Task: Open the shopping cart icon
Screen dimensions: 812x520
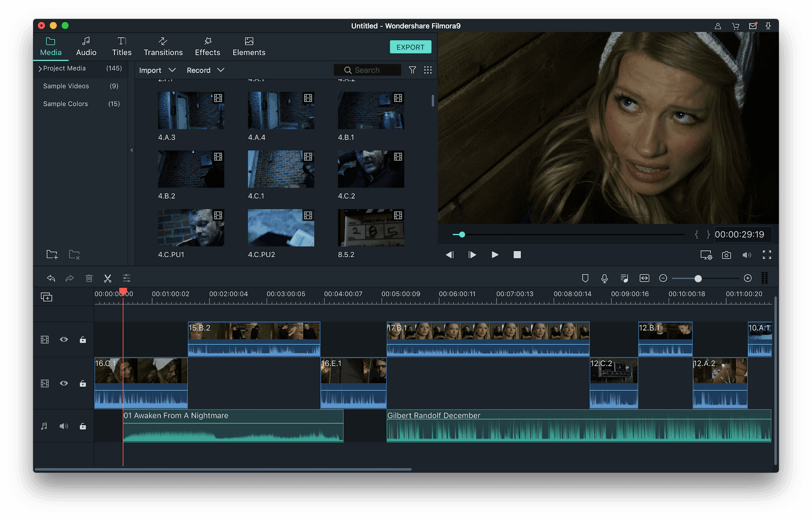Action: point(735,26)
